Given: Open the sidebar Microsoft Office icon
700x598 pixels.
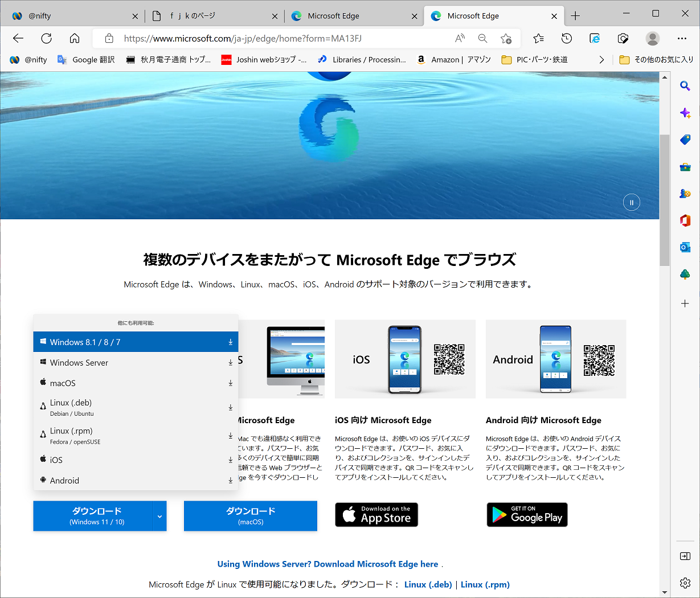Looking at the screenshot, I should point(685,220).
